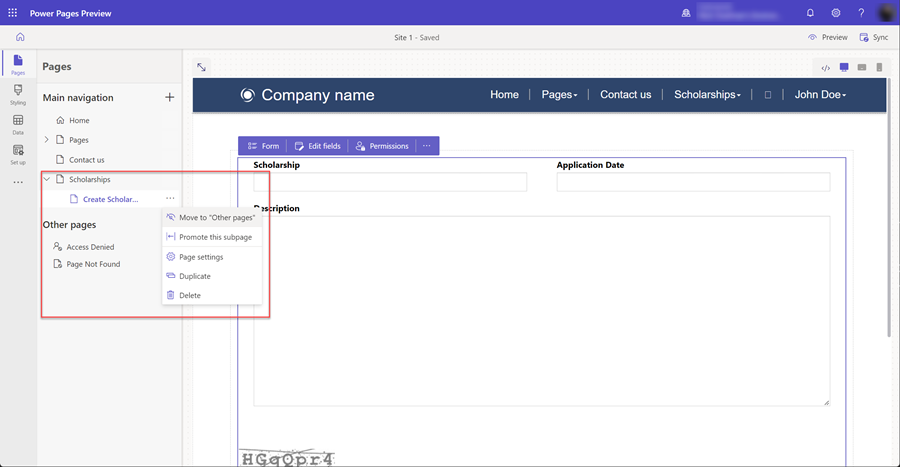This screenshot has width=900, height=467.
Task: Open John Doe user dropdown
Action: [x=820, y=95]
